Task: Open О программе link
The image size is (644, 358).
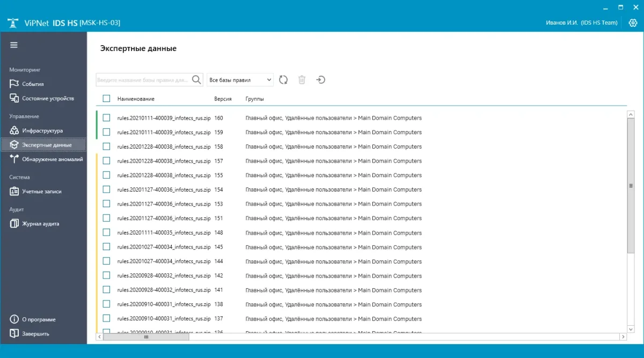Action: pos(39,319)
